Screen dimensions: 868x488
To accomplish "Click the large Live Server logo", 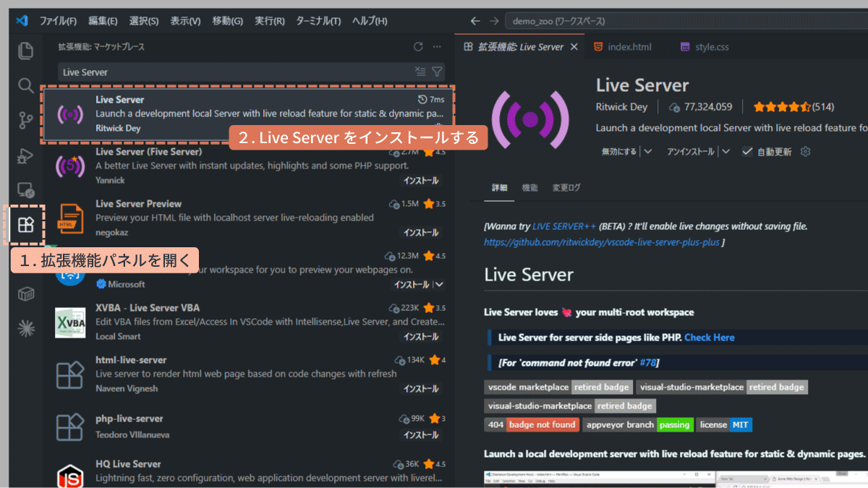I will click(529, 119).
